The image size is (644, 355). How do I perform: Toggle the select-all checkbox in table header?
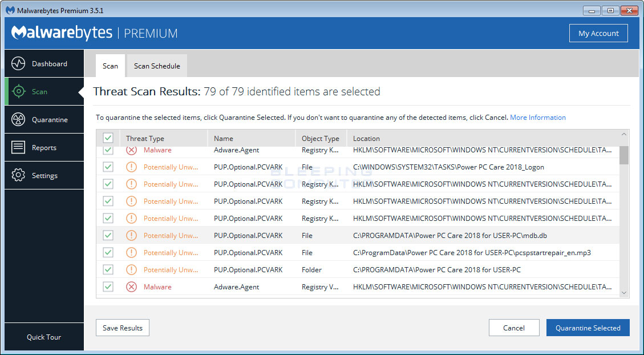click(108, 138)
